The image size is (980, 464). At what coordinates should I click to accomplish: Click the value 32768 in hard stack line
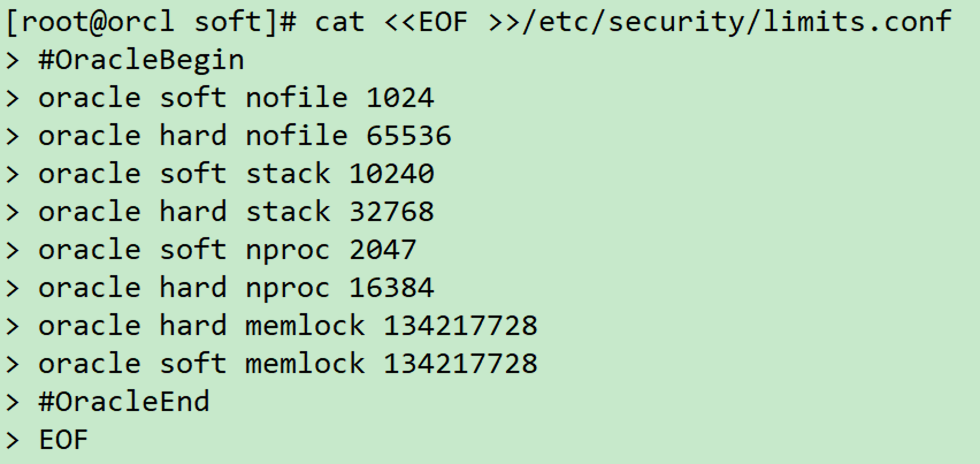[x=391, y=212]
